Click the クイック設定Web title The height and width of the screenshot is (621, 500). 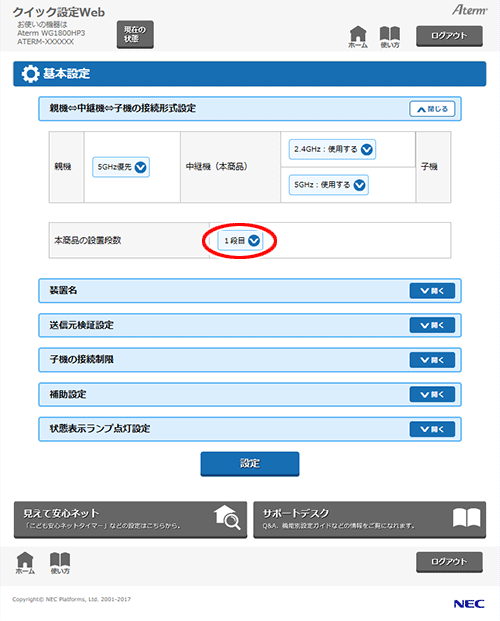(x=59, y=12)
